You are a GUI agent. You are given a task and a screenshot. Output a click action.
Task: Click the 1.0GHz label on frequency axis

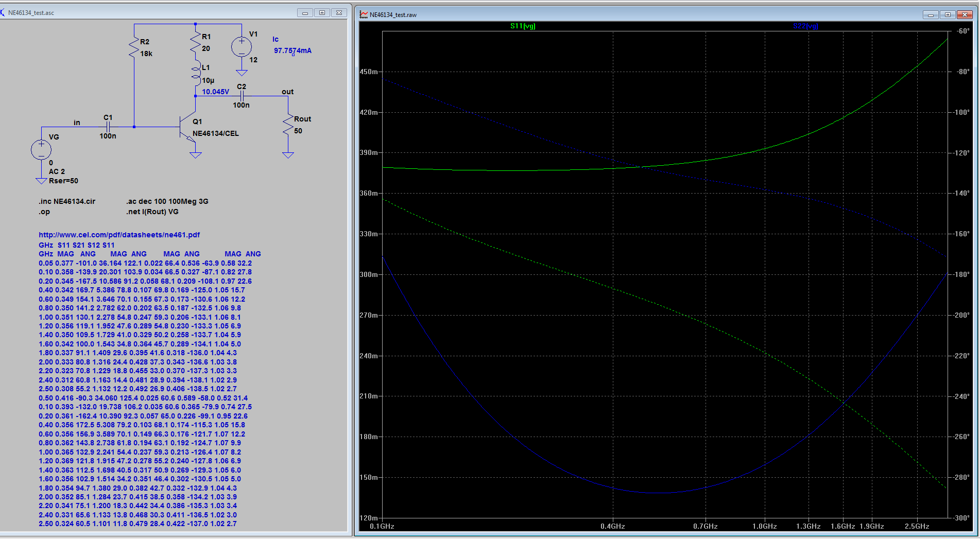764,526
